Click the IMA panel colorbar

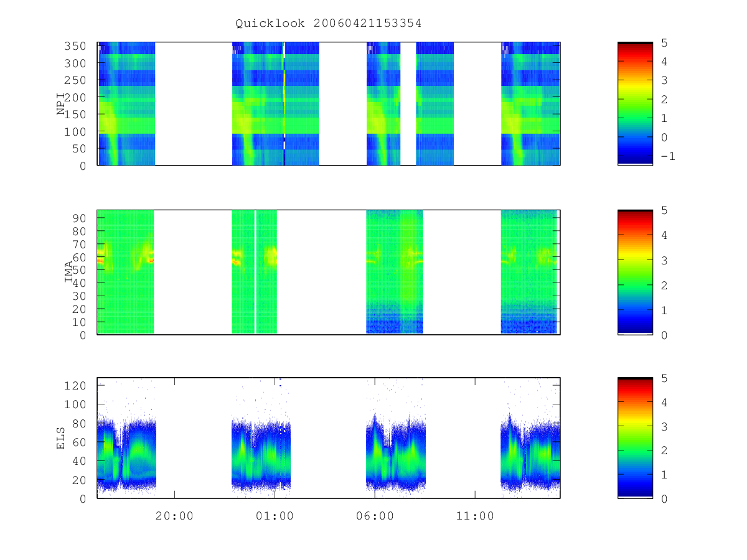[635, 272]
